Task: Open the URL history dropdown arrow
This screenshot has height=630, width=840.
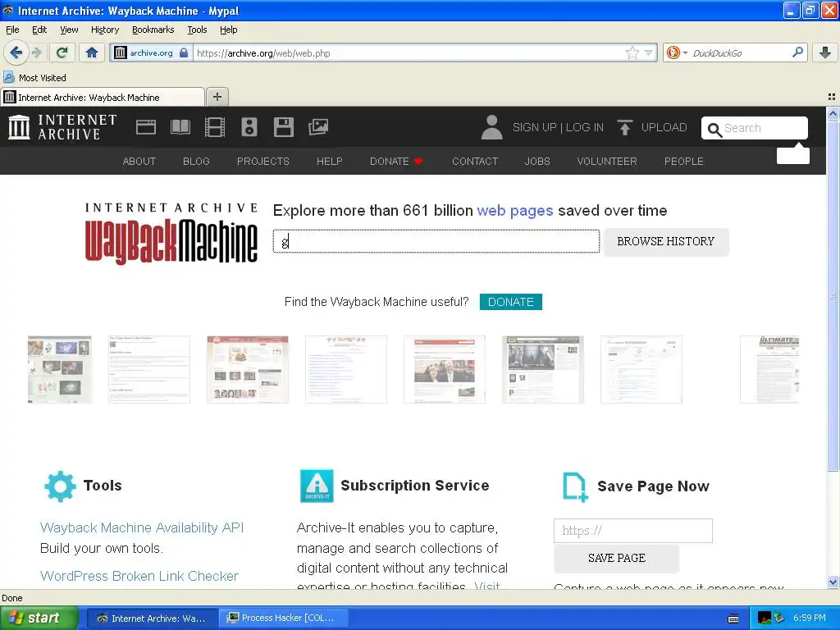Action: 649,52
